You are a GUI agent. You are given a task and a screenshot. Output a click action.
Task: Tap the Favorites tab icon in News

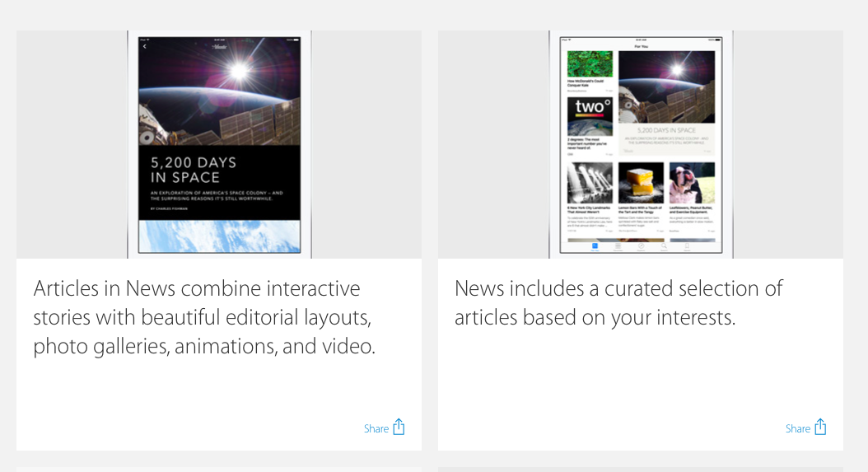pos(618,246)
